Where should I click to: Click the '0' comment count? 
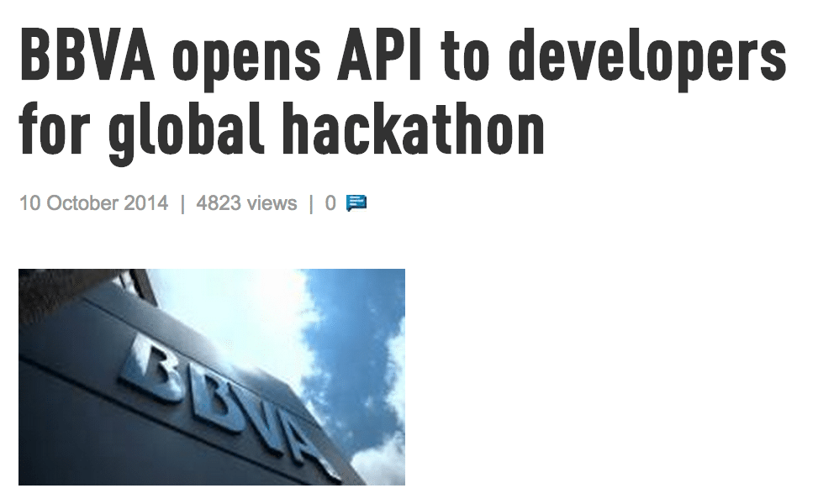(x=330, y=203)
